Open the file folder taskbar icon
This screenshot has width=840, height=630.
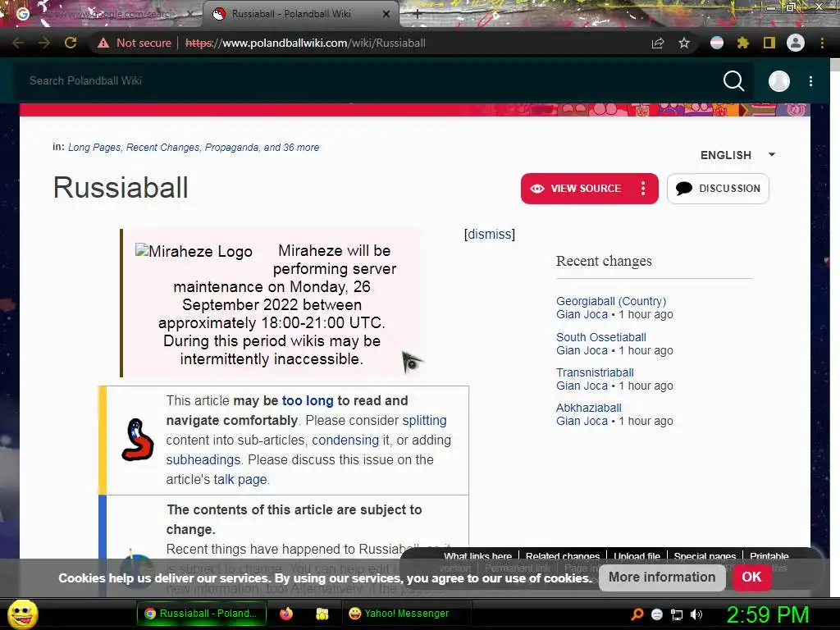click(x=322, y=614)
